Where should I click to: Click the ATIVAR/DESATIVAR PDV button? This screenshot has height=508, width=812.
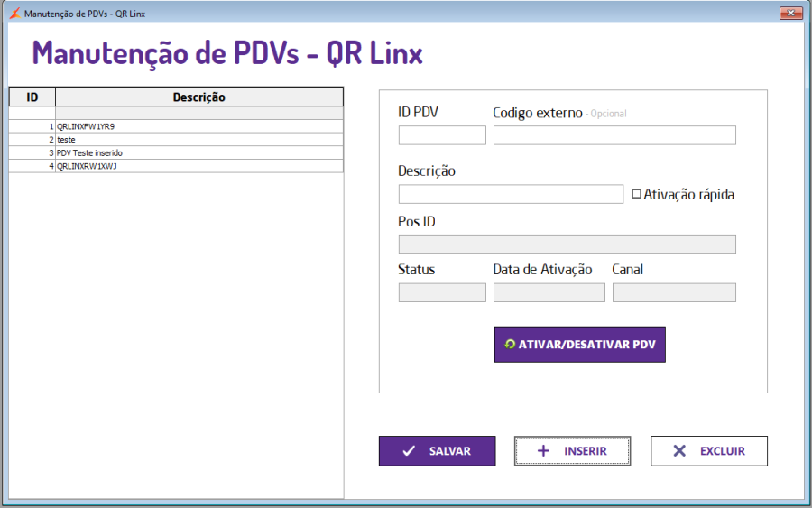579,345
